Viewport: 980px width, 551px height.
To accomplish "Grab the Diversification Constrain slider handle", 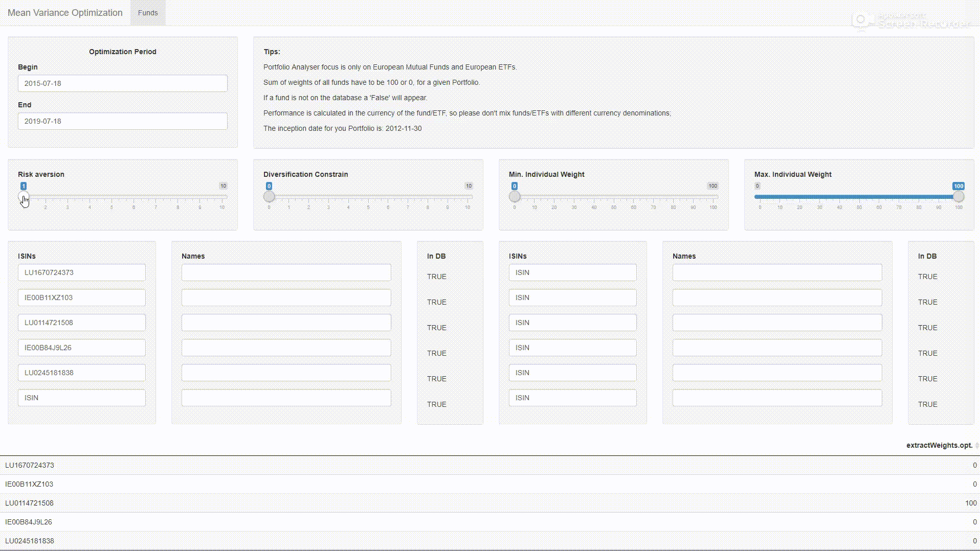I will [x=269, y=197].
